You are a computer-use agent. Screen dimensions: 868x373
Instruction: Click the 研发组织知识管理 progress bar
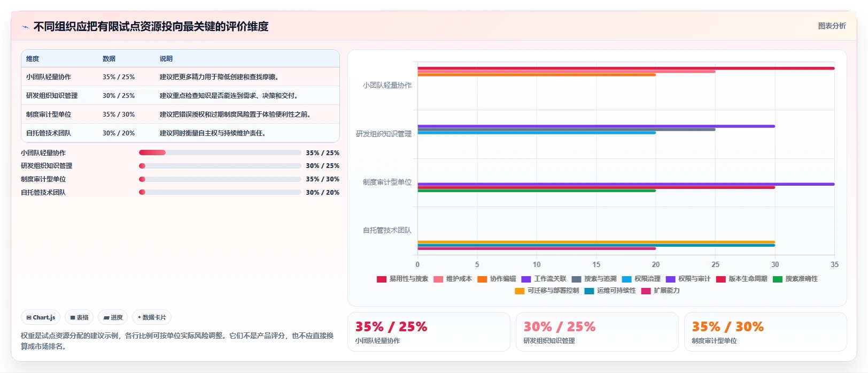pyautogui.click(x=220, y=166)
